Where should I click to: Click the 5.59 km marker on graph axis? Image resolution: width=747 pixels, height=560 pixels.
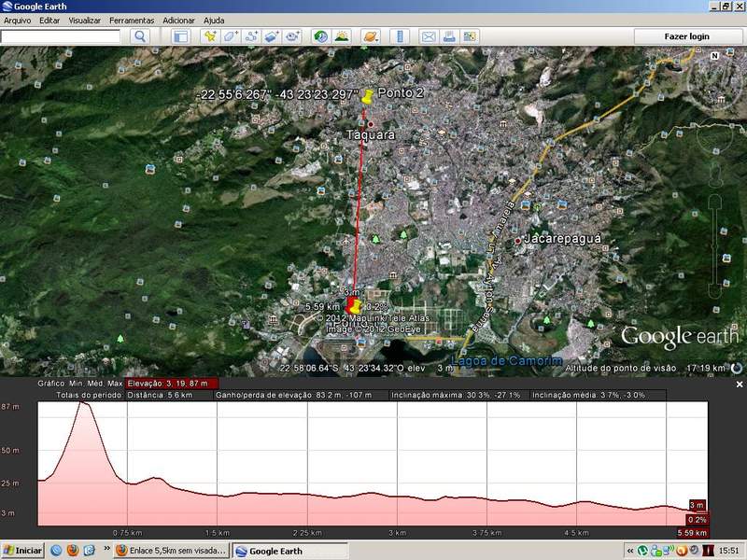point(692,533)
